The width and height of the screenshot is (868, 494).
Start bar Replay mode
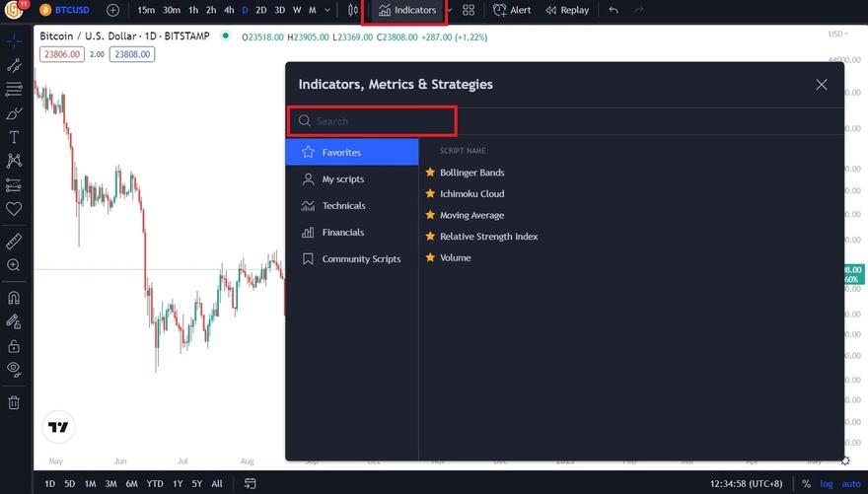pyautogui.click(x=567, y=10)
